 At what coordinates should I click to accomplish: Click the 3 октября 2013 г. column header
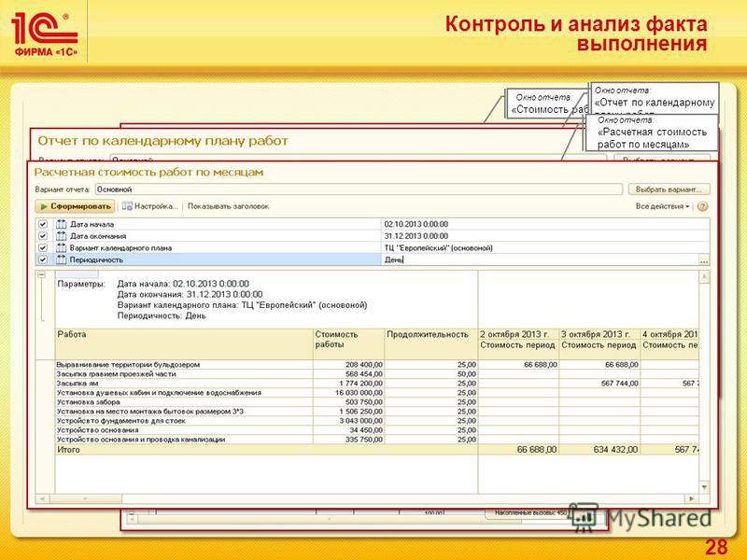(x=599, y=334)
